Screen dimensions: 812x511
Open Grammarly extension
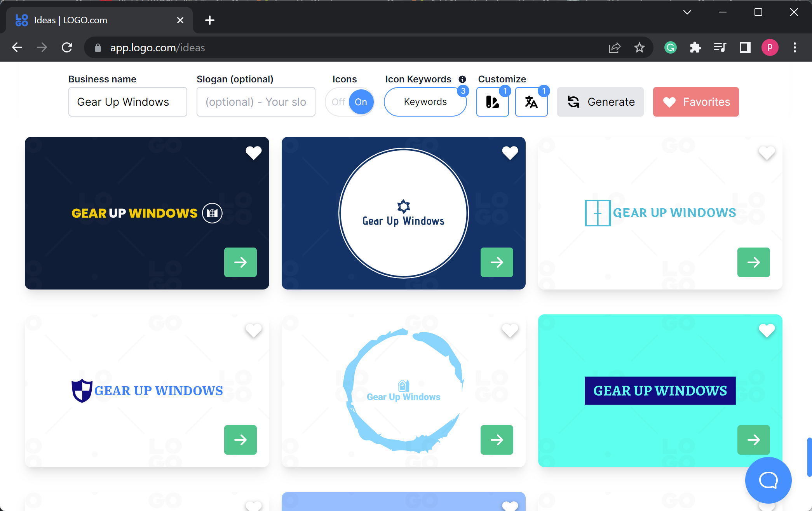click(671, 47)
